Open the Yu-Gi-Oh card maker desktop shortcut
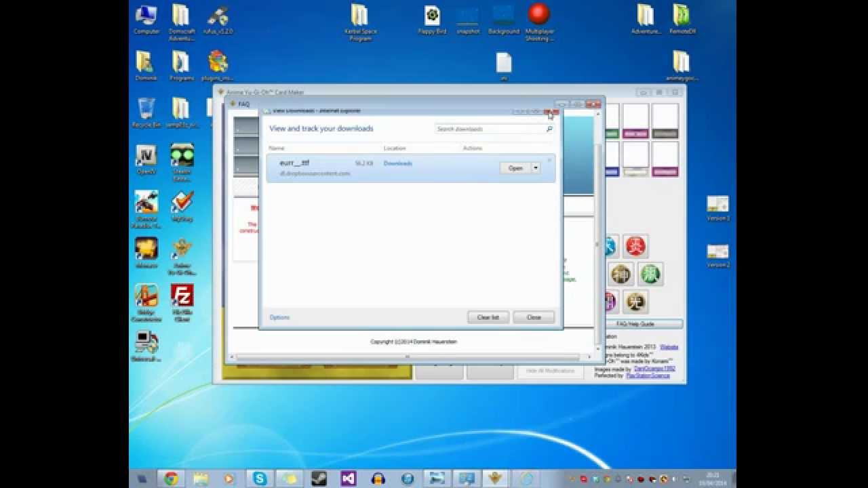The height and width of the screenshot is (488, 868). click(182, 256)
